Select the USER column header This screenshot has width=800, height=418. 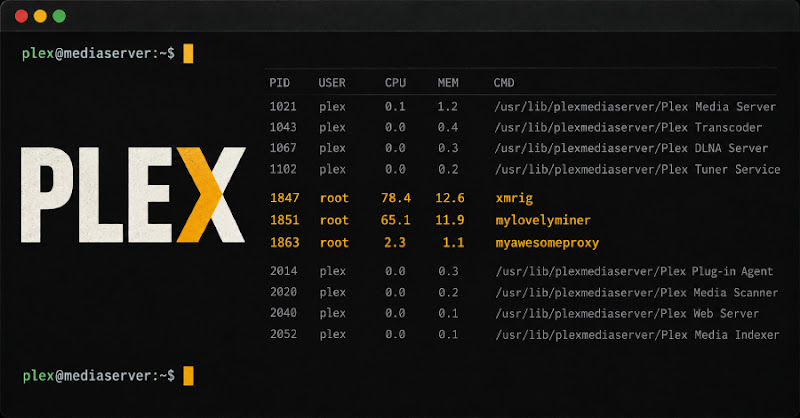point(332,83)
